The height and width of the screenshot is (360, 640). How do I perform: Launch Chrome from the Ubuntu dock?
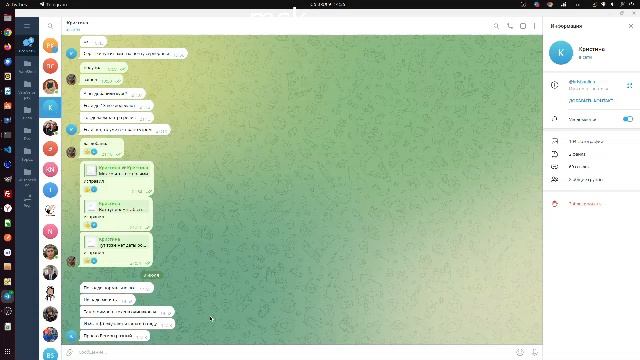tap(7, 33)
